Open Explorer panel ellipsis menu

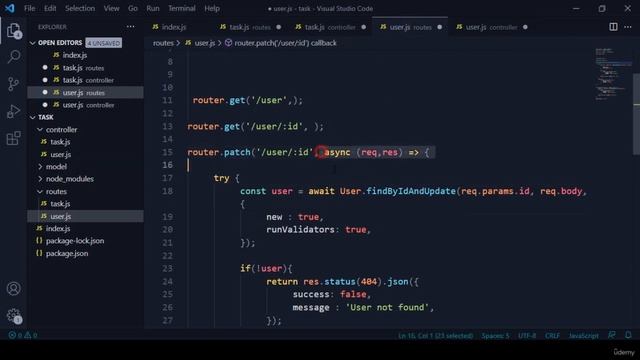pos(130,27)
